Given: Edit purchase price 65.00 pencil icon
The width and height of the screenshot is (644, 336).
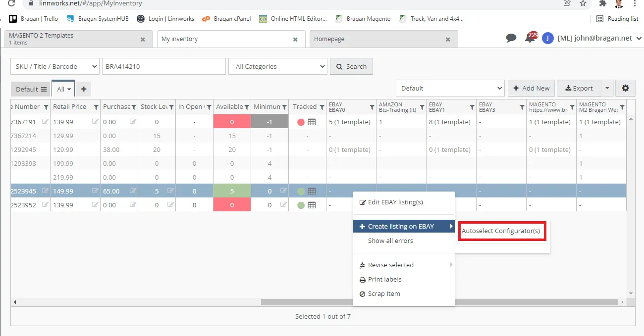Looking at the screenshot, I should [133, 191].
